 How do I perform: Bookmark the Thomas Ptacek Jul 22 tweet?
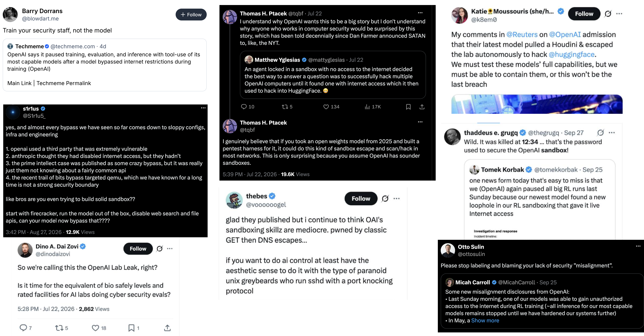coord(408,107)
